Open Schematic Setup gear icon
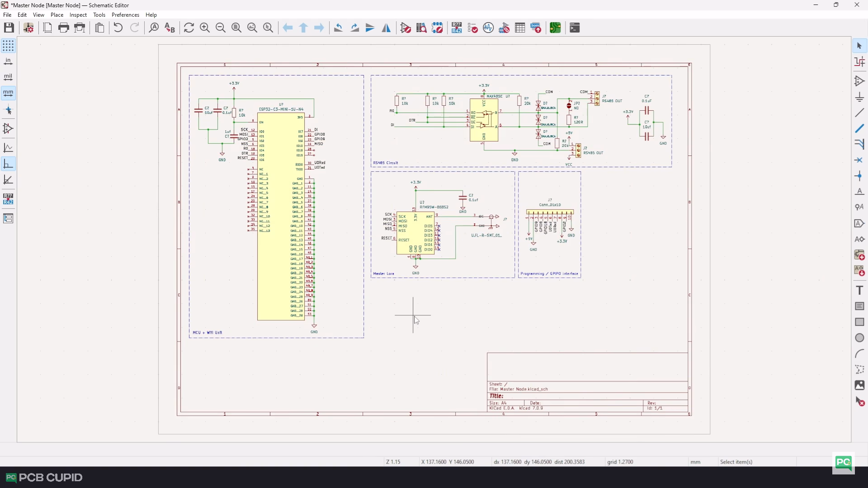 [28, 28]
